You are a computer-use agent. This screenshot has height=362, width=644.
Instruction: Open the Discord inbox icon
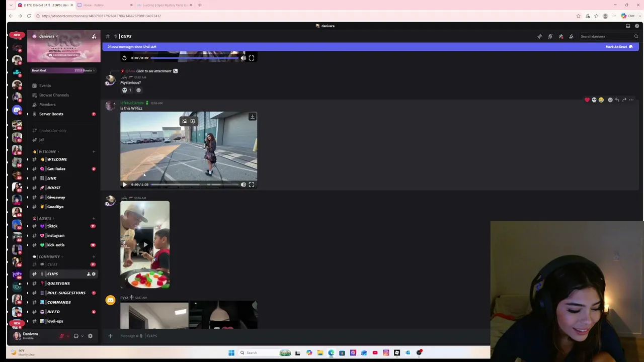coord(628,26)
